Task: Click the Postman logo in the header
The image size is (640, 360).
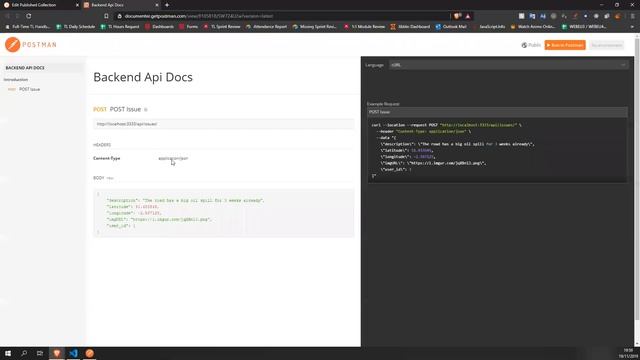Action: [31, 44]
